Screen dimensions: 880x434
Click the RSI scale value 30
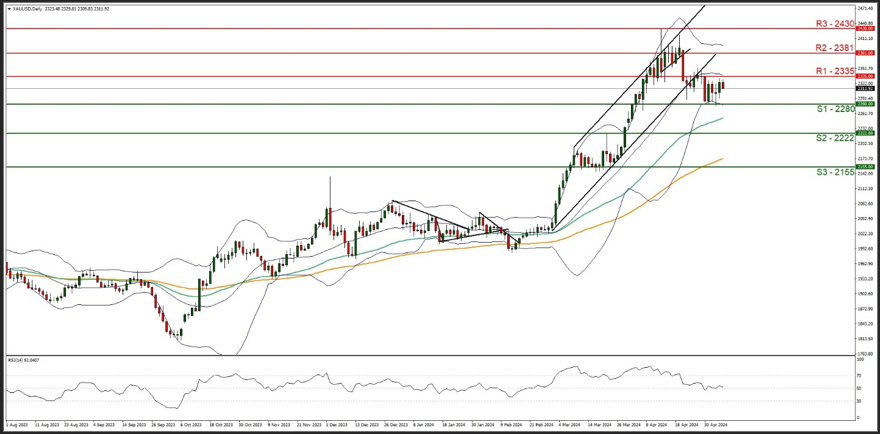pos(859,400)
